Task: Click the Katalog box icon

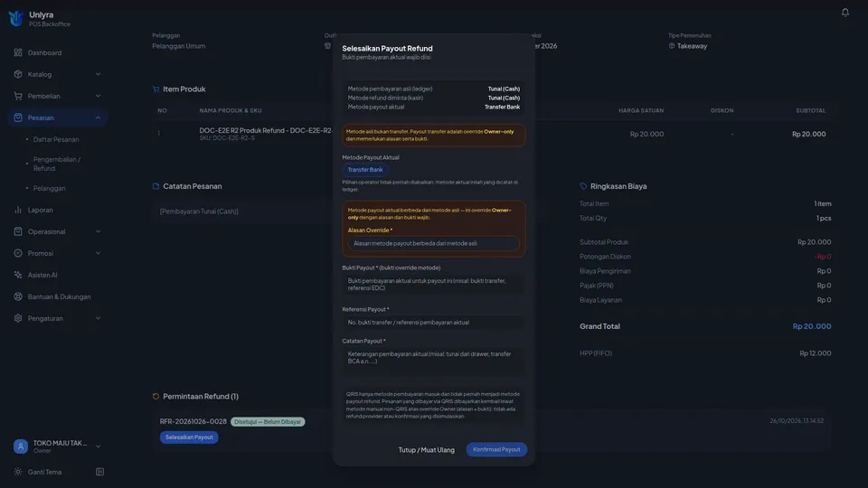Action: [18, 74]
